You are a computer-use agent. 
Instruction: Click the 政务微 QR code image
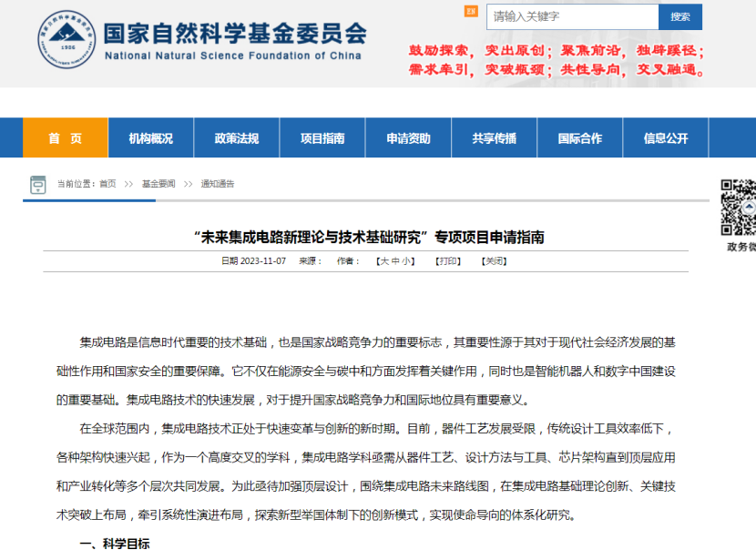739,207
